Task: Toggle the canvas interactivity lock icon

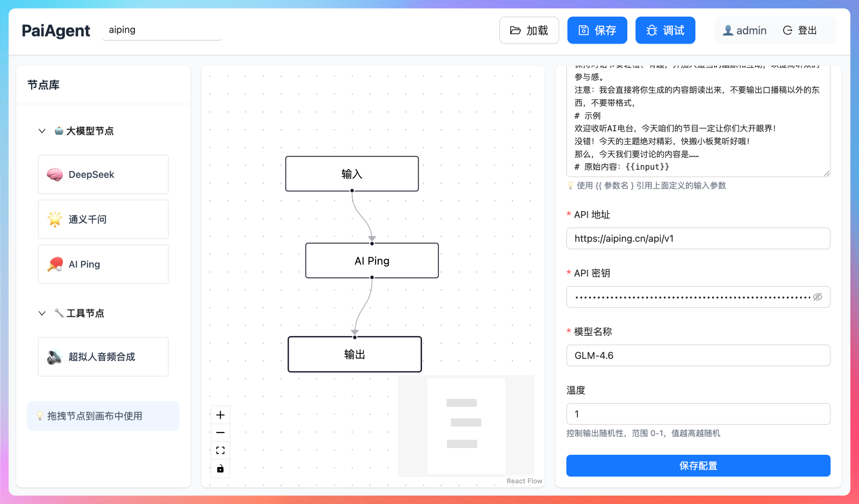Action: (220, 469)
